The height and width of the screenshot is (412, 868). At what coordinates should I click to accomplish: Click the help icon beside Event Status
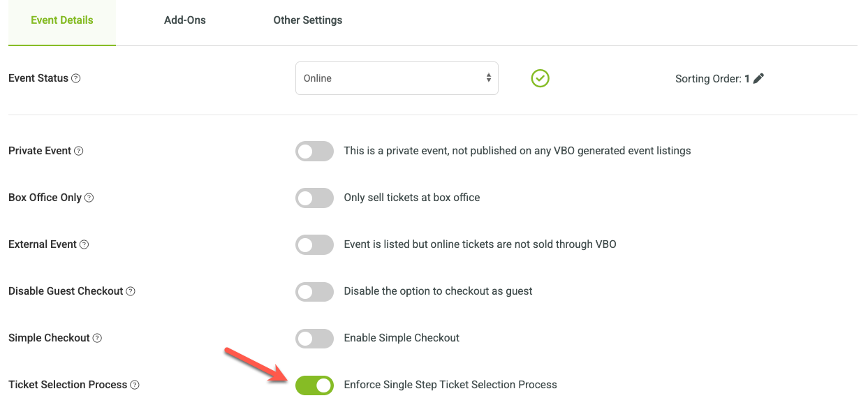[x=76, y=78]
